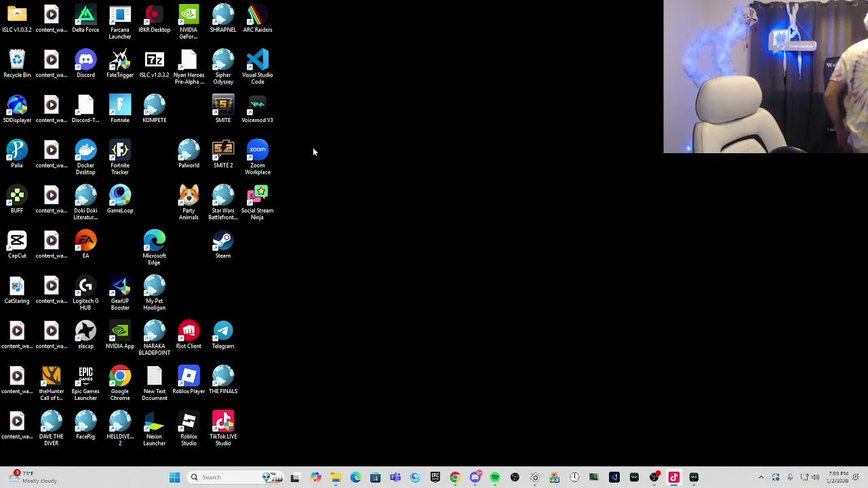Select the Roblox Studio icon
Viewport: 868px width, 488px height.
tap(189, 428)
